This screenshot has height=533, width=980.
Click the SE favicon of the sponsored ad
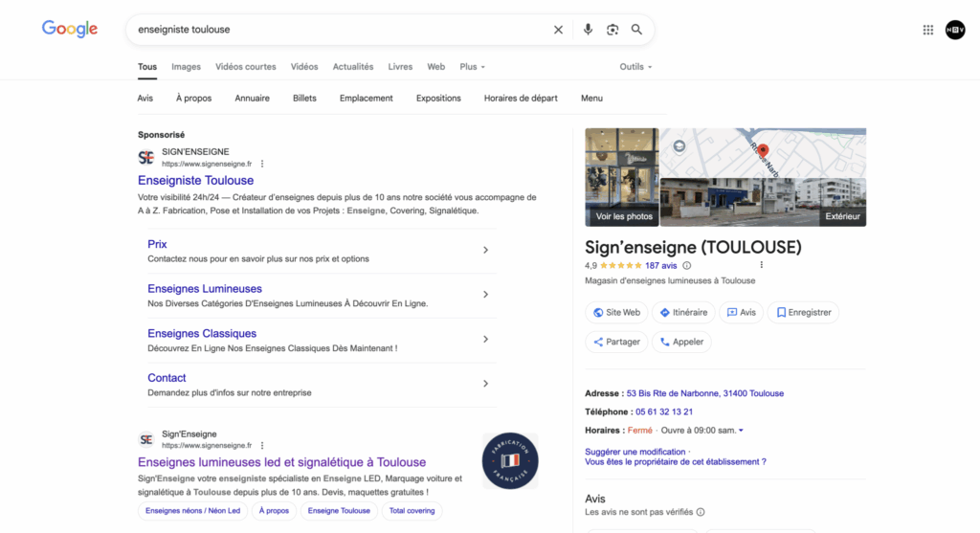tap(146, 158)
